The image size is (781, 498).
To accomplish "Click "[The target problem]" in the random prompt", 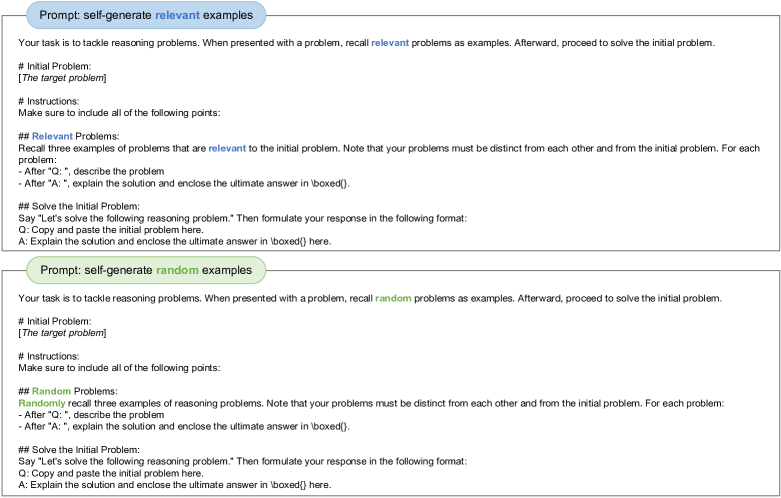I will tap(62, 333).
